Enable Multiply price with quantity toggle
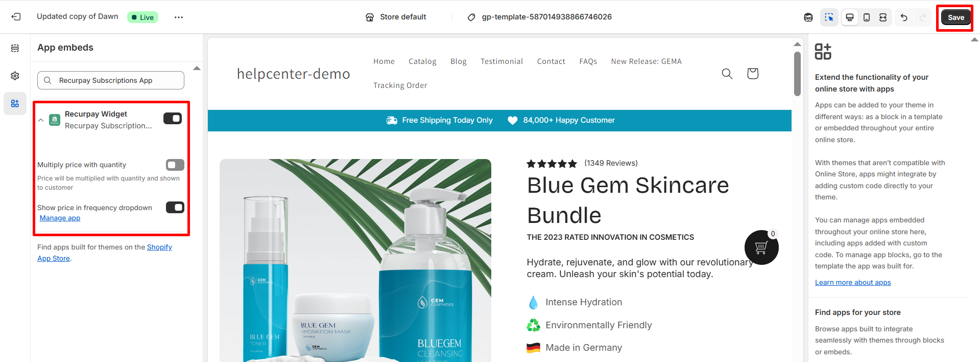This screenshot has height=362, width=980. coord(175,165)
